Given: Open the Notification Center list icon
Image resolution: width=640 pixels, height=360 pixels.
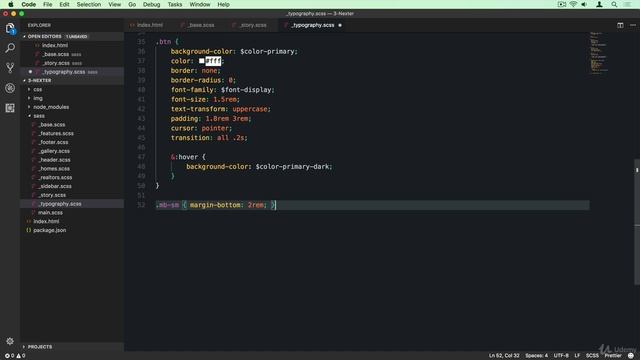Looking at the screenshot, I should (x=627, y=4).
